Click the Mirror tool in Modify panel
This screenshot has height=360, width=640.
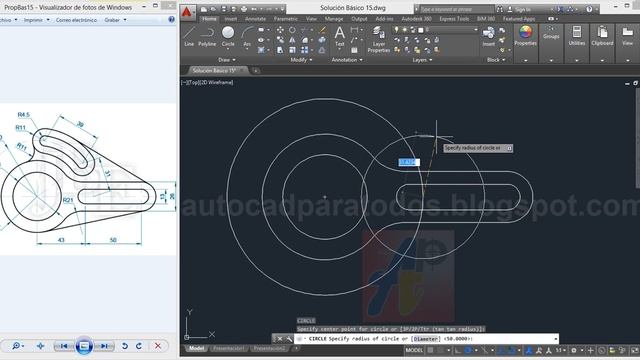click(x=292, y=40)
